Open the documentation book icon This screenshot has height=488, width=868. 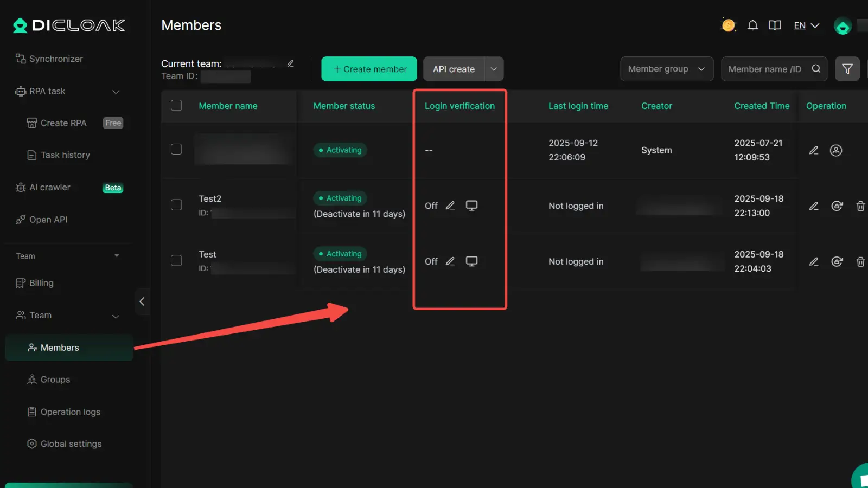775,25
